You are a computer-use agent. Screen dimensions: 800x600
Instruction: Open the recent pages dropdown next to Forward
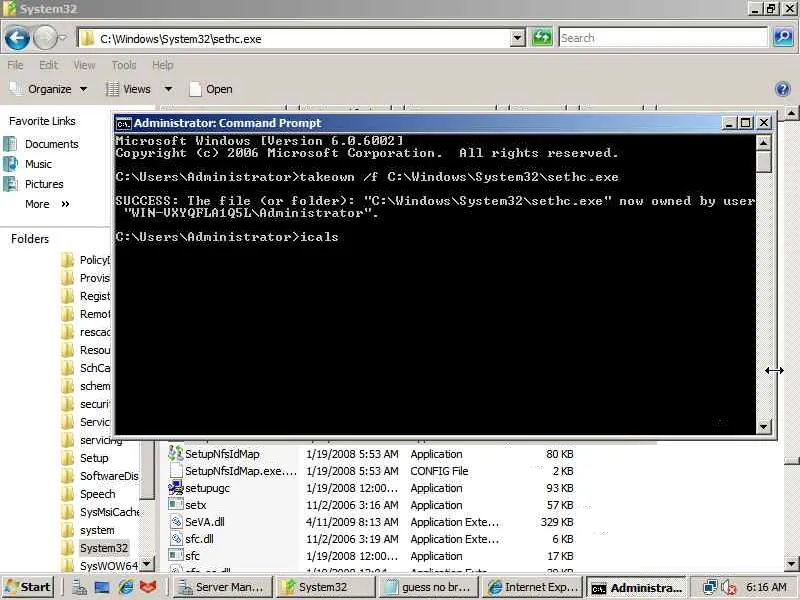tap(63, 38)
